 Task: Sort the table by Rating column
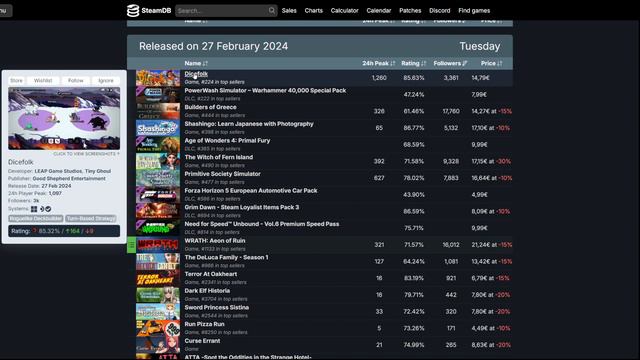click(413, 63)
